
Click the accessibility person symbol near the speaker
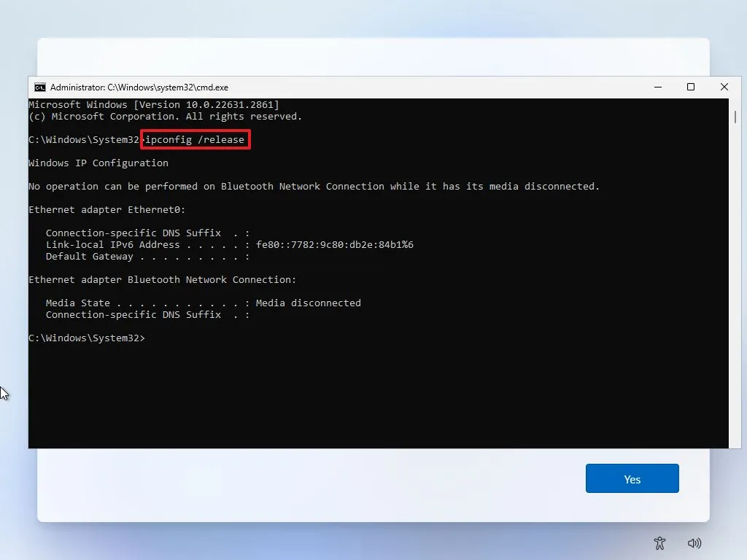659,543
